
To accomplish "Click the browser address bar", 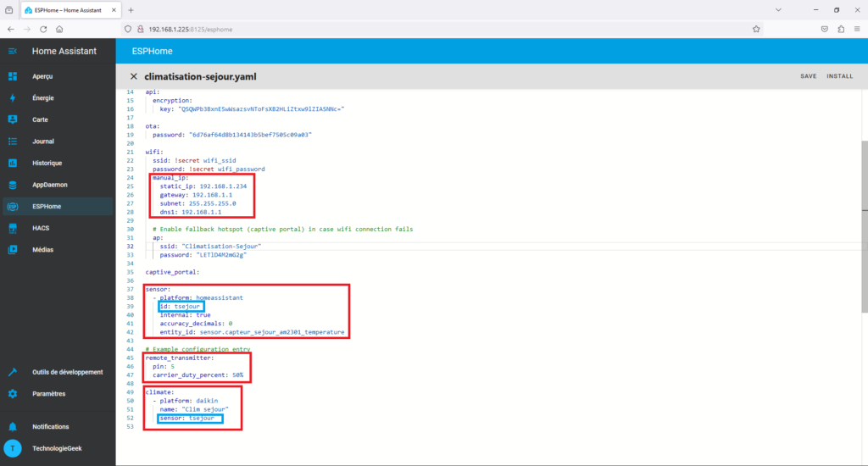I will 424,28.
